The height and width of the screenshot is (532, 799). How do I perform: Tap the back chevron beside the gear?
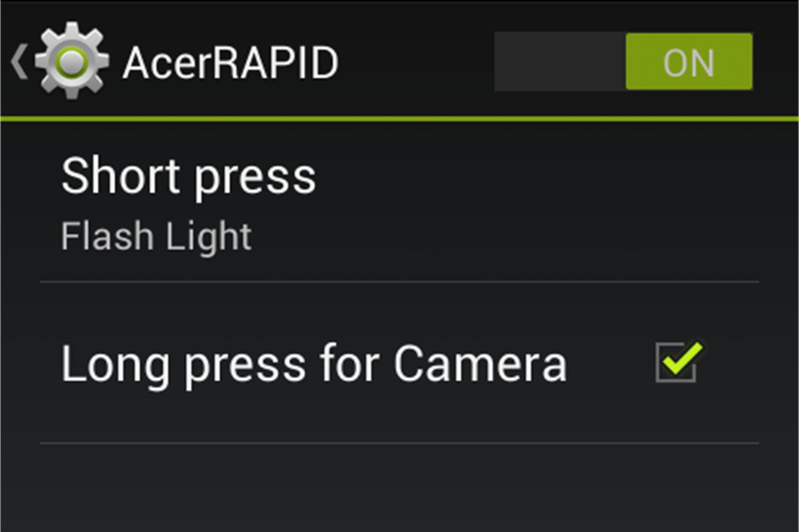[19, 62]
